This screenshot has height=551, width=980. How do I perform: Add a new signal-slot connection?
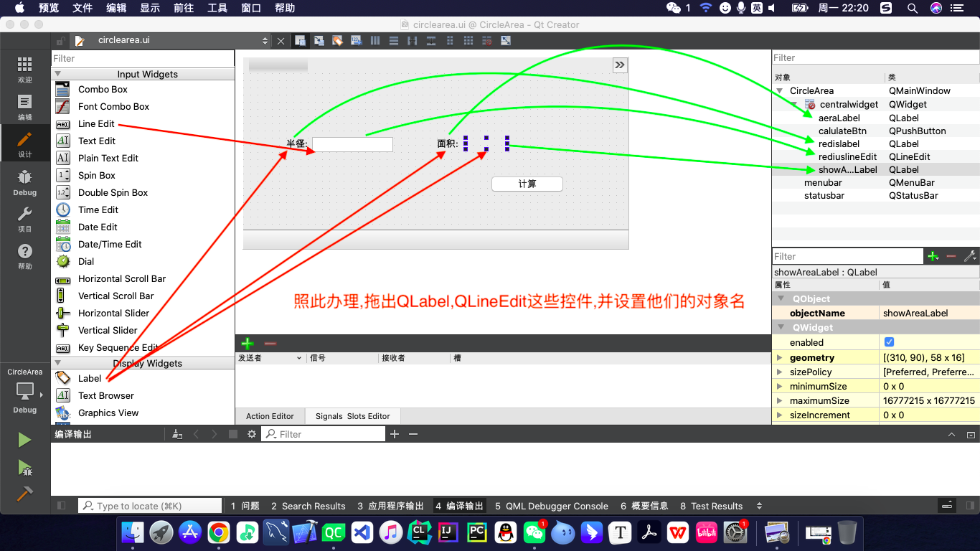pos(248,344)
